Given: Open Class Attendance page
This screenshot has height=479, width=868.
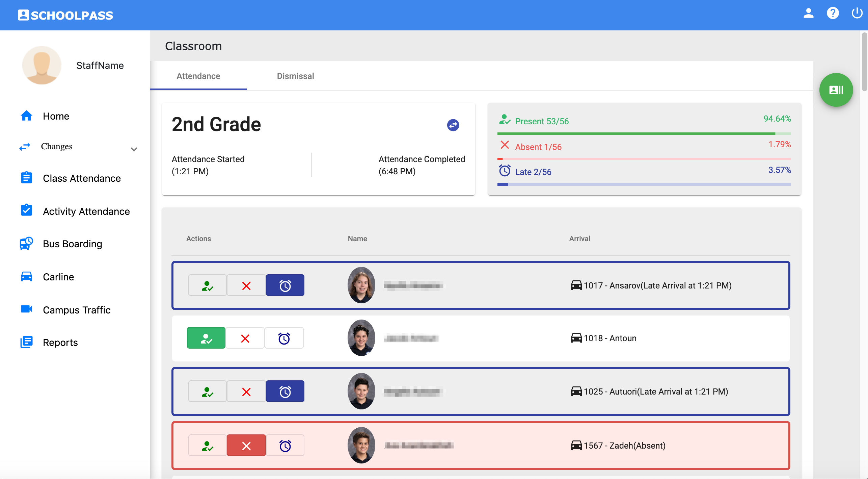Looking at the screenshot, I should click(x=82, y=178).
